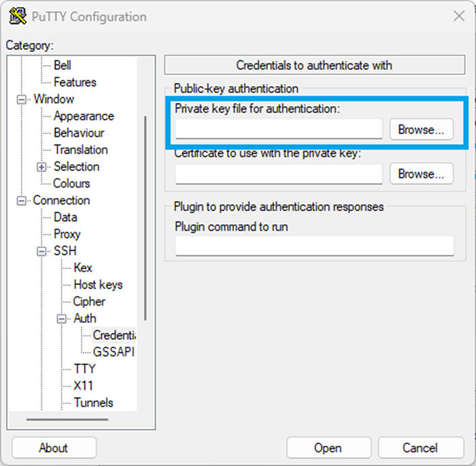The width and height of the screenshot is (476, 466).
Task: Collapse the Auth tree node
Action: click(61, 319)
